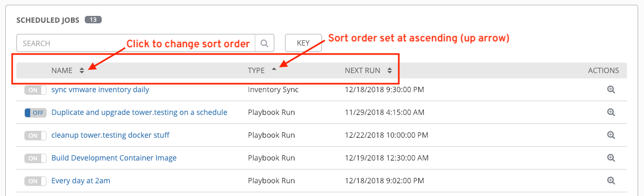Click next run 11/29/2018 4:15:00 AM
This screenshot has width=644, height=196.
[384, 112]
